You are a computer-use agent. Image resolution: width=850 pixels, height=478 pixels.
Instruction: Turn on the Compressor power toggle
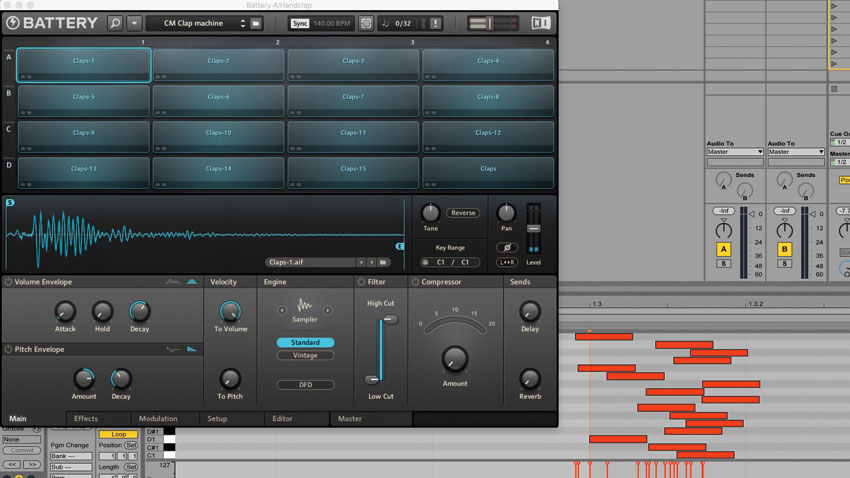(415, 282)
